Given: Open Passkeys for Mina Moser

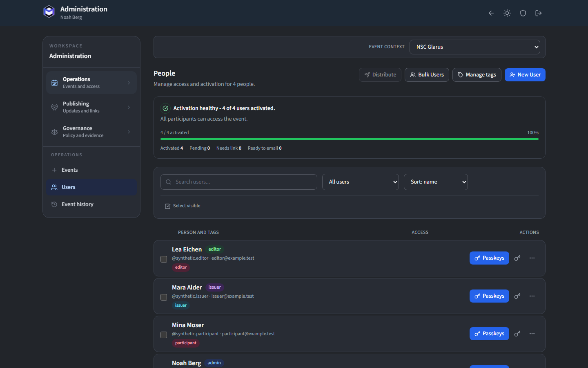Looking at the screenshot, I should pyautogui.click(x=489, y=334).
